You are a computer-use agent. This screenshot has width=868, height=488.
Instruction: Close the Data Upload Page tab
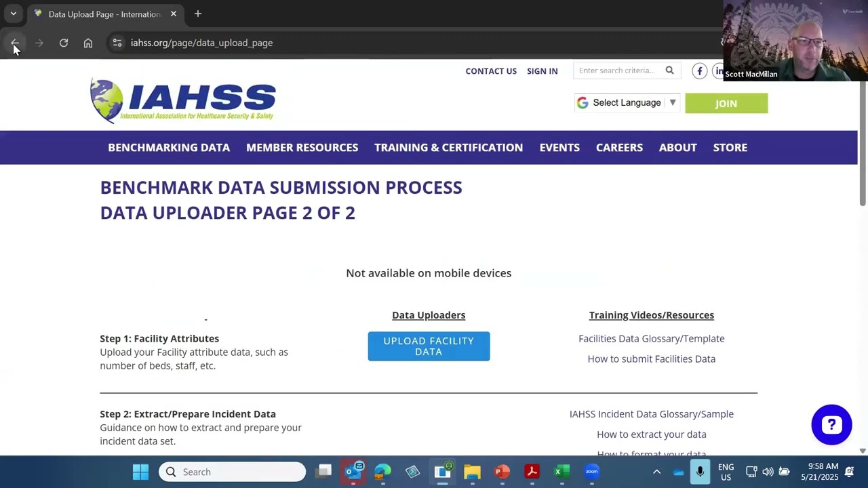click(174, 14)
